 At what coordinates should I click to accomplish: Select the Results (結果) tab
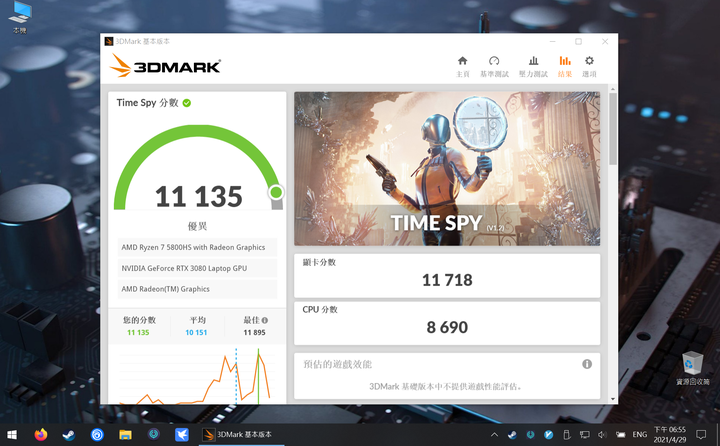pos(565,67)
